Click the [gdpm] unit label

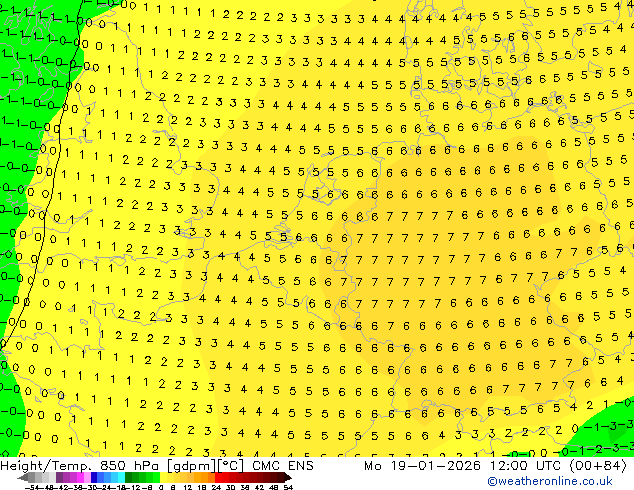pyautogui.click(x=192, y=466)
